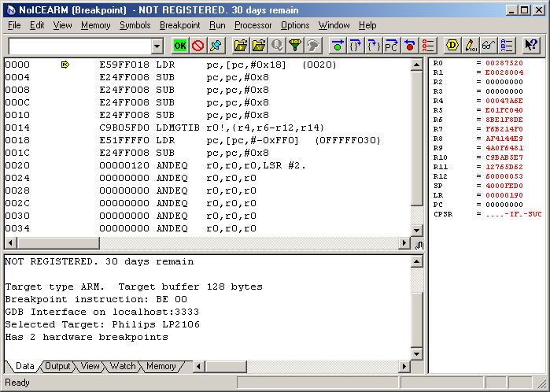The image size is (550, 392).
Task: Click the green OK toolbar button
Action: pos(180,46)
